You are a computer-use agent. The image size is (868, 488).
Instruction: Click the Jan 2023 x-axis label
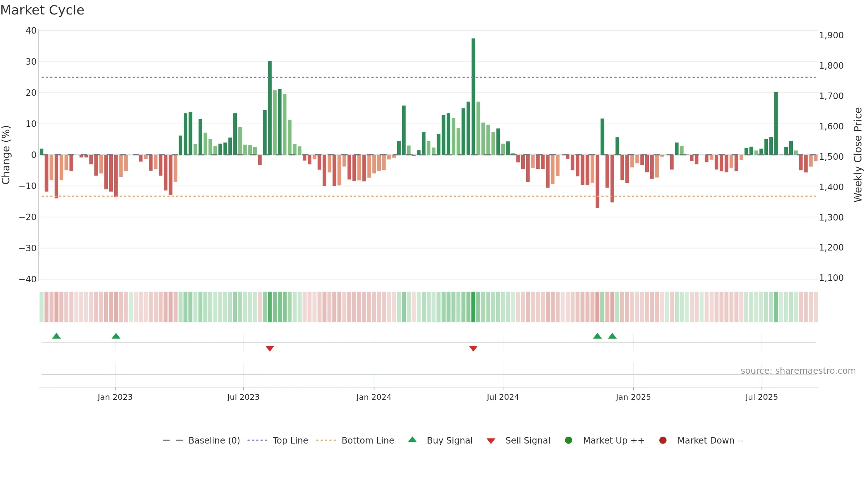(115, 397)
